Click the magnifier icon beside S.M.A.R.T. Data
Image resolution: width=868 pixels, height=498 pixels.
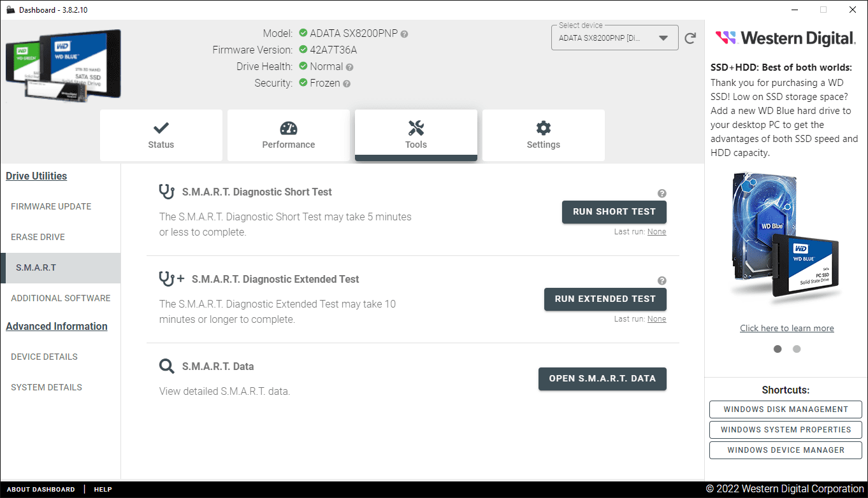point(166,366)
